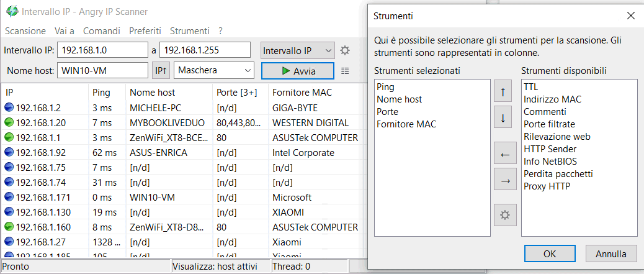
Task: Open the Intervallo IP feeder dropdown
Action: [297, 50]
